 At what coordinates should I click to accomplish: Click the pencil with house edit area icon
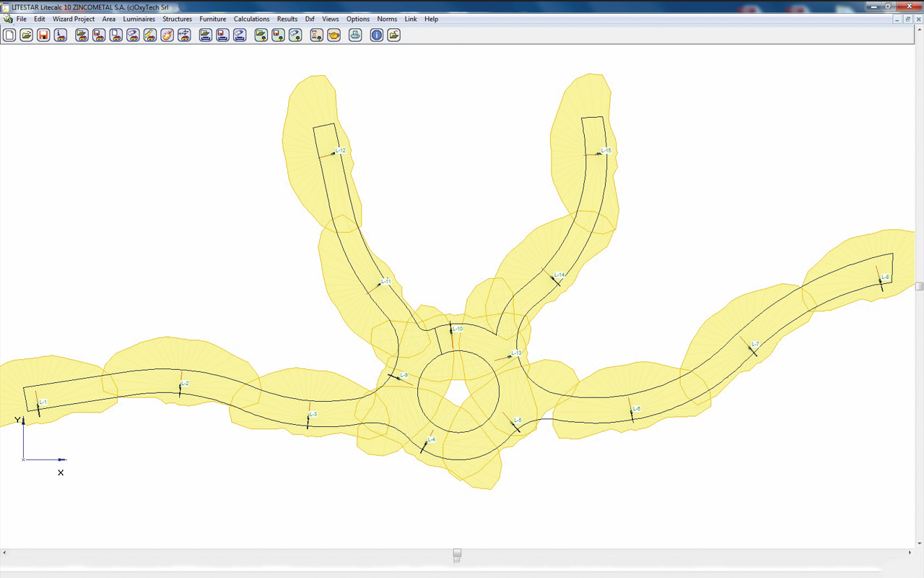[150, 35]
